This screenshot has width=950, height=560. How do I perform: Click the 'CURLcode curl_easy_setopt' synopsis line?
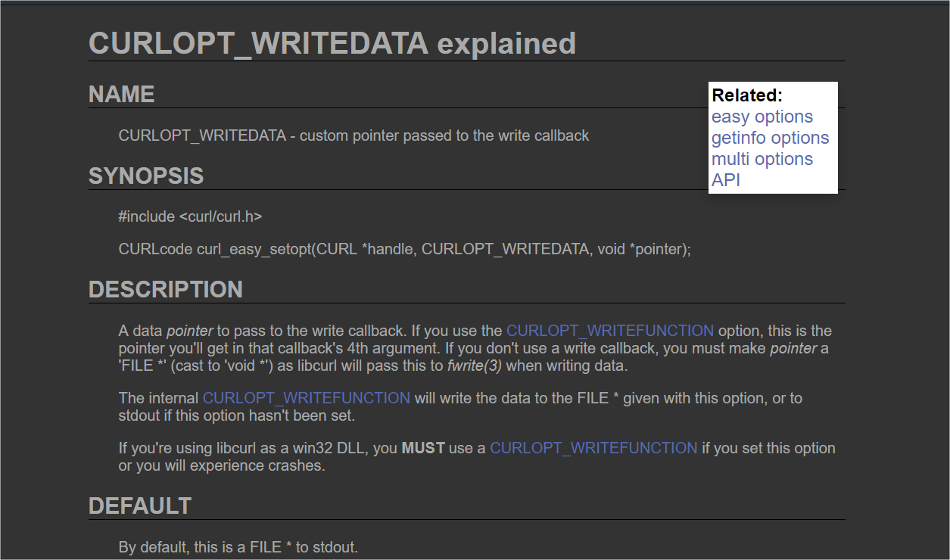(x=405, y=250)
